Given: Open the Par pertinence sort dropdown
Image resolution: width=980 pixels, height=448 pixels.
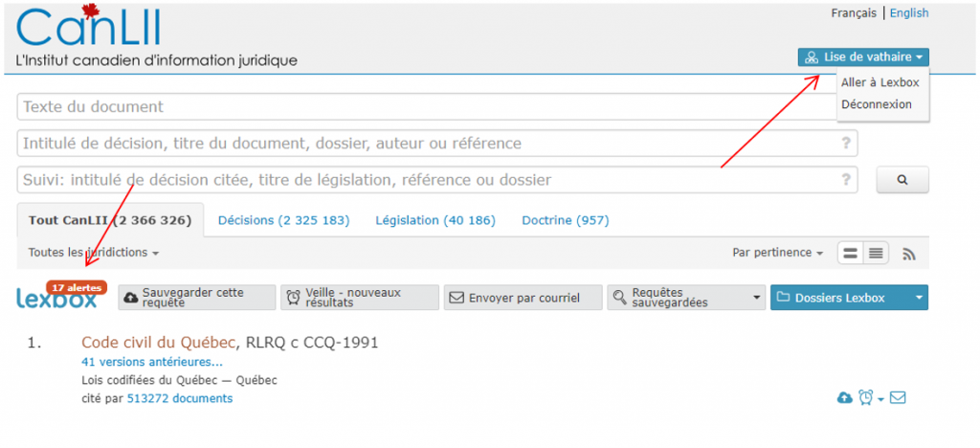Looking at the screenshot, I should 777,253.
